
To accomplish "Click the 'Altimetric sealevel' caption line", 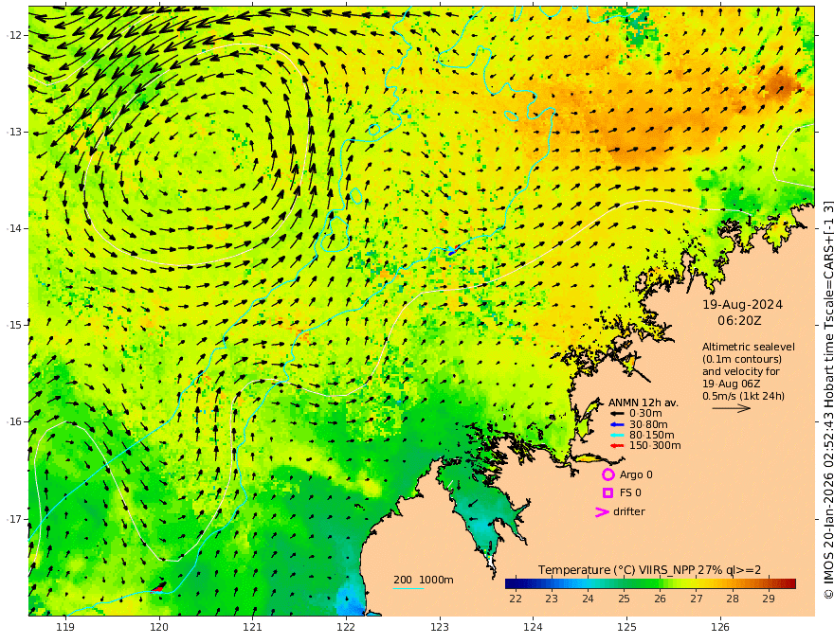I will 749,347.
